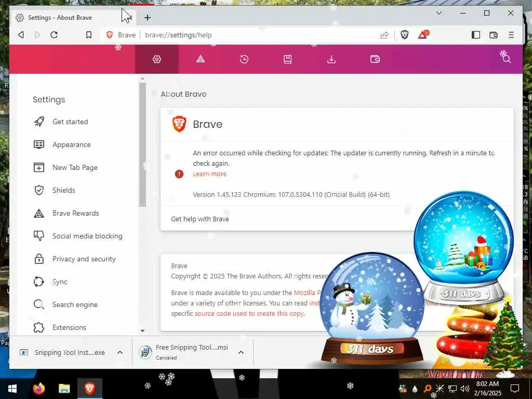Open Privacy and security settings

coord(84,259)
